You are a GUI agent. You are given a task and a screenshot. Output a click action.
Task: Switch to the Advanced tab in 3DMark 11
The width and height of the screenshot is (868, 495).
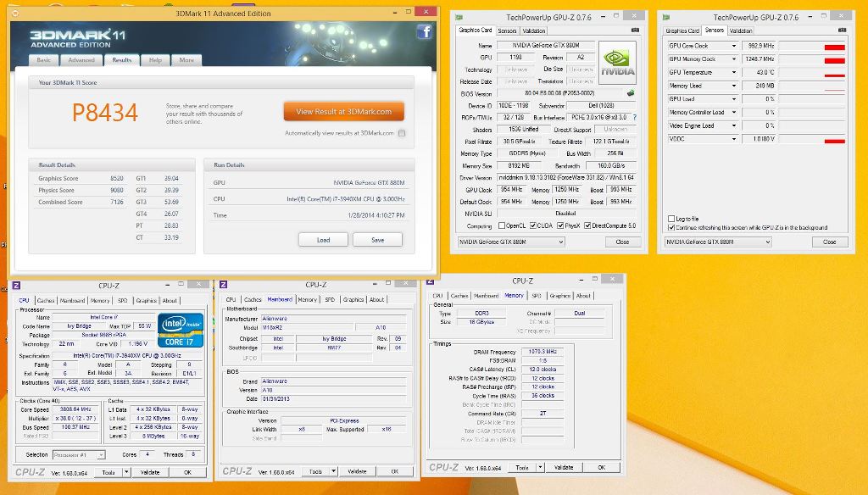pyautogui.click(x=81, y=60)
